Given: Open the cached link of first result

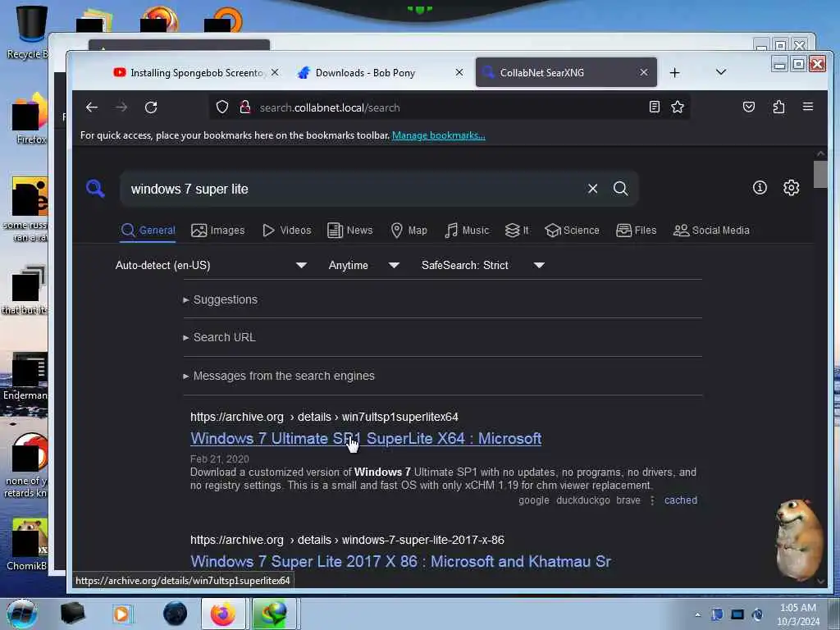Looking at the screenshot, I should pyautogui.click(x=680, y=500).
